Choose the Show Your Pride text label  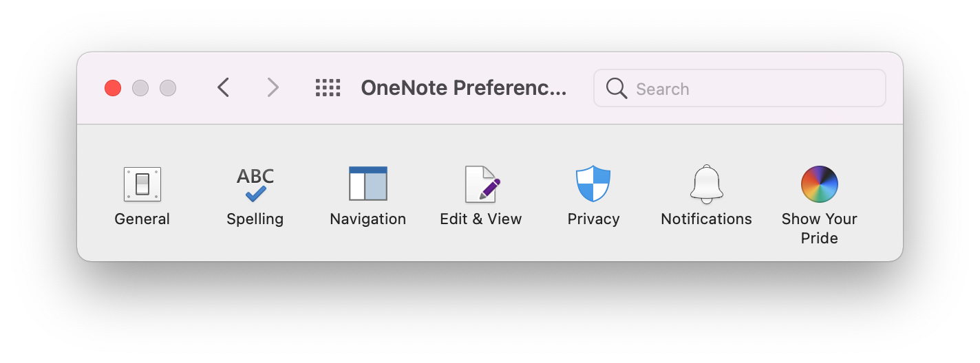820,229
